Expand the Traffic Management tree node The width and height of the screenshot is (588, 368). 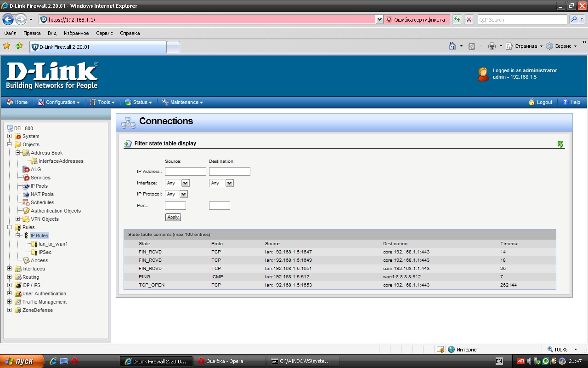pyautogui.click(x=9, y=302)
